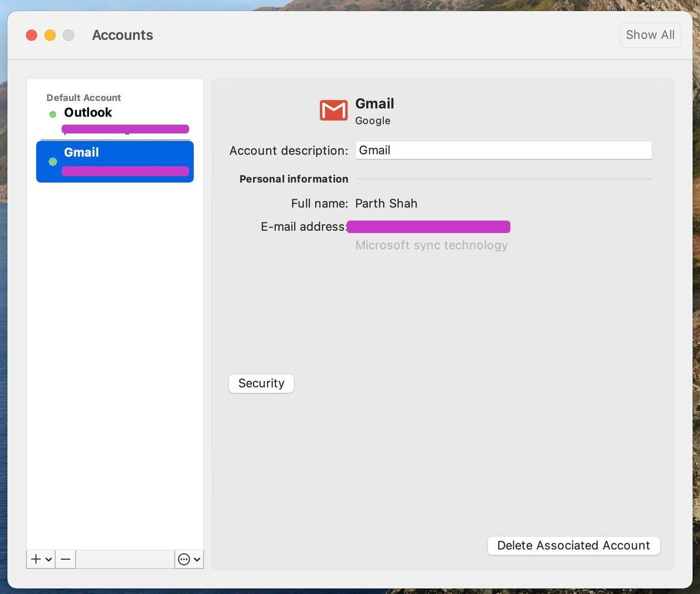The width and height of the screenshot is (700, 594).
Task: Click the red Gmail envelope icon
Action: coord(333,110)
